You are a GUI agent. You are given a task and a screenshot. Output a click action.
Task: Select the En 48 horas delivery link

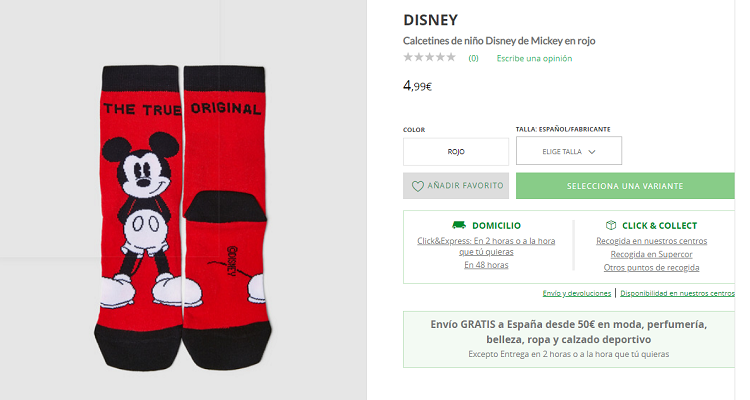pos(486,265)
